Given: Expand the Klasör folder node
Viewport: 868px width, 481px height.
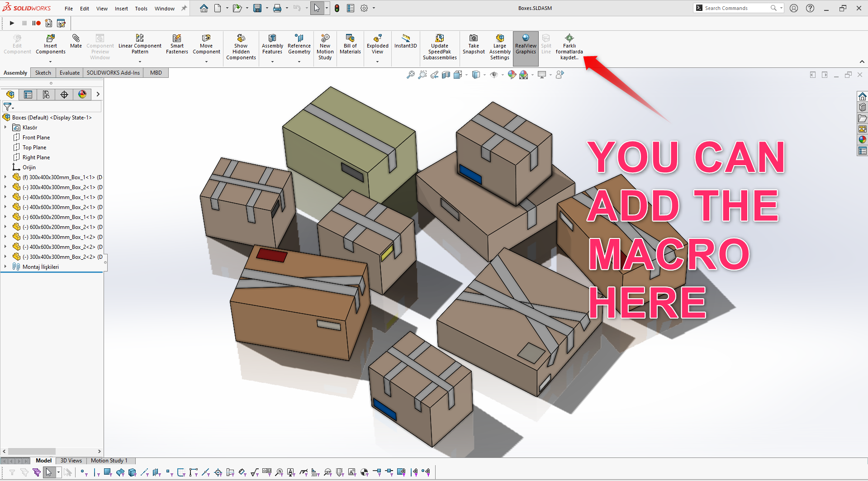Looking at the screenshot, I should click(5, 128).
